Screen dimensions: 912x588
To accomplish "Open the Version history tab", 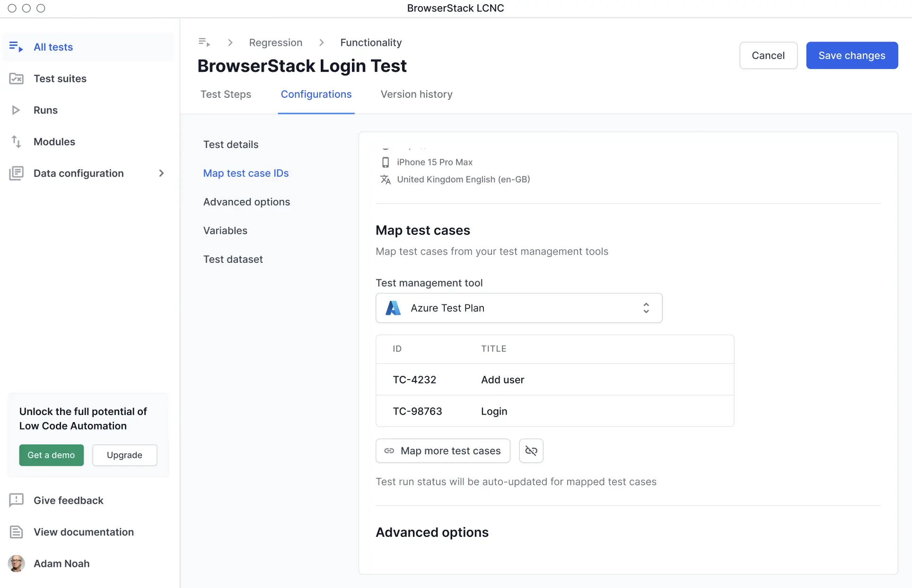I will click(416, 94).
